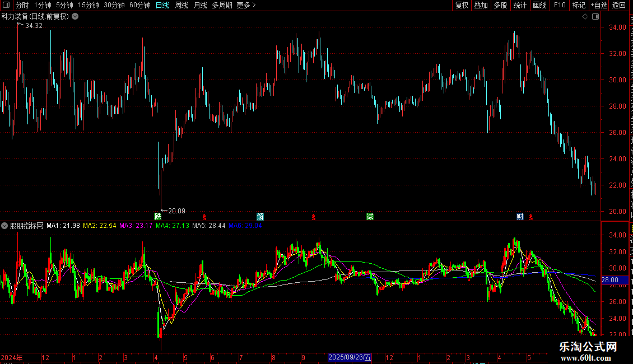
Task: Click the red marker right of 跌
Action: tap(204, 217)
